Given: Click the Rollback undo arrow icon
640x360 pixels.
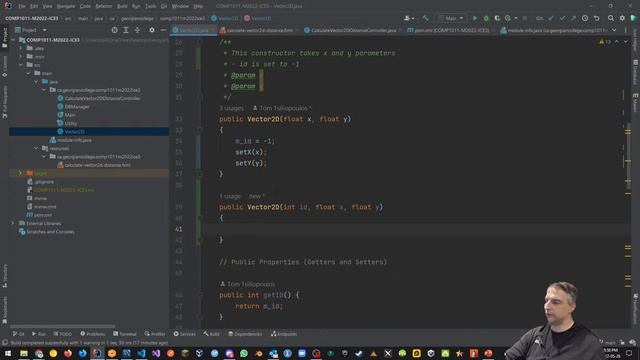Looking at the screenshot, I should tap(596, 18).
